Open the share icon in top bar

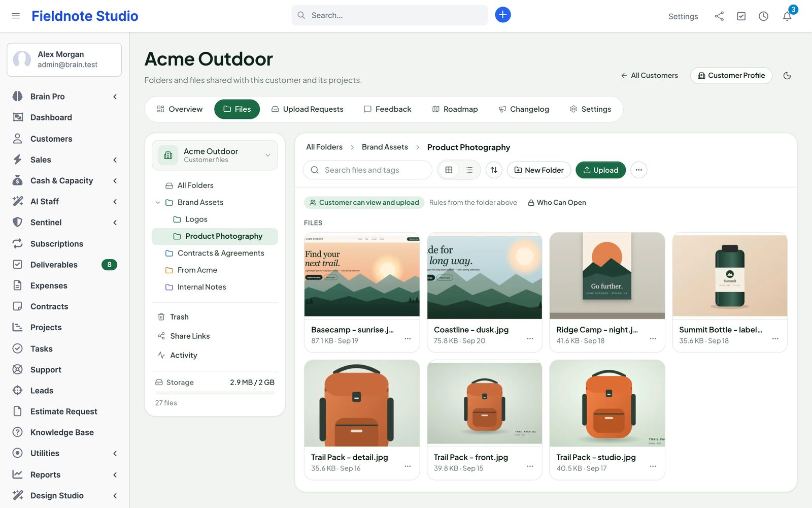[x=719, y=16]
